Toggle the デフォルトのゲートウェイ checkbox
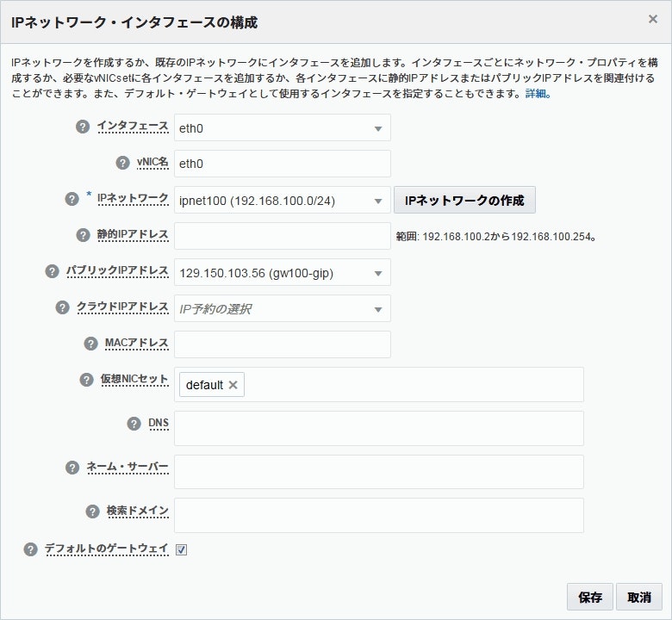Viewport: 672px width, 620px height. tap(181, 549)
